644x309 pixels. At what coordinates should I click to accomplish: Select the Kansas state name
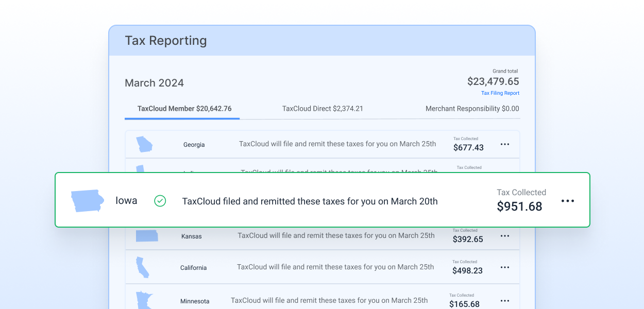click(192, 236)
